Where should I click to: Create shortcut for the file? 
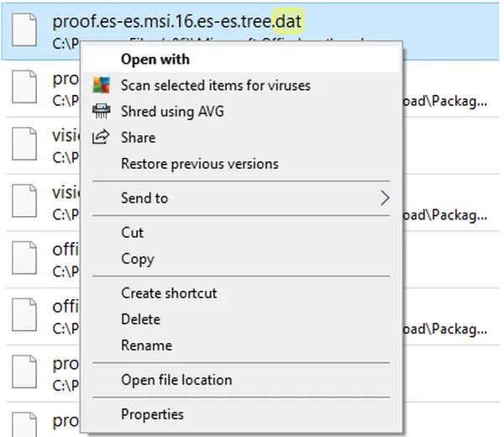[x=169, y=293]
